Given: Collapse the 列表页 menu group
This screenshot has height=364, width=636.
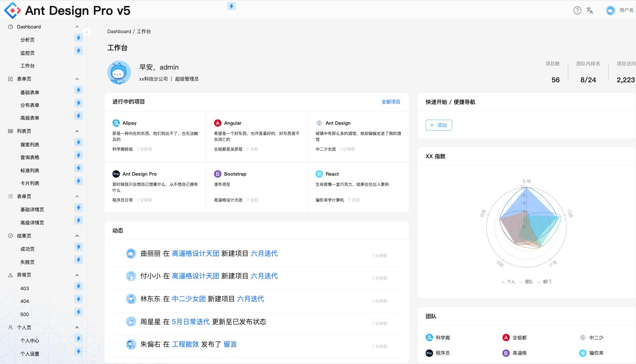Looking at the screenshot, I should coord(77,131).
